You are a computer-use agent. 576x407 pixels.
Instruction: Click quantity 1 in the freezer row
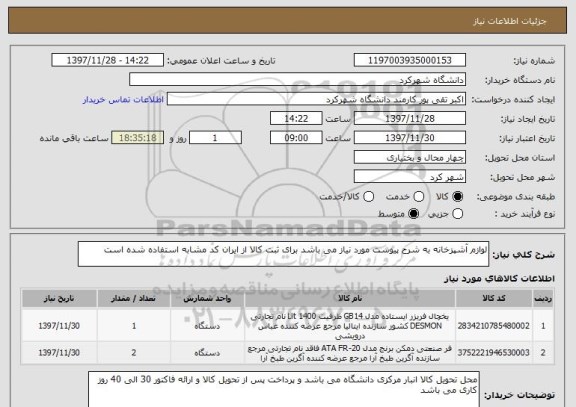[x=134, y=326]
